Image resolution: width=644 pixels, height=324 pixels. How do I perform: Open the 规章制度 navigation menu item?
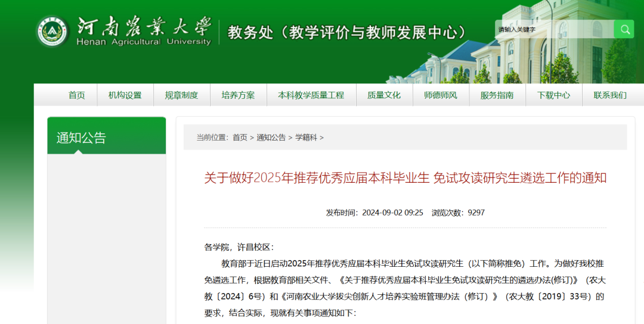coord(181,95)
